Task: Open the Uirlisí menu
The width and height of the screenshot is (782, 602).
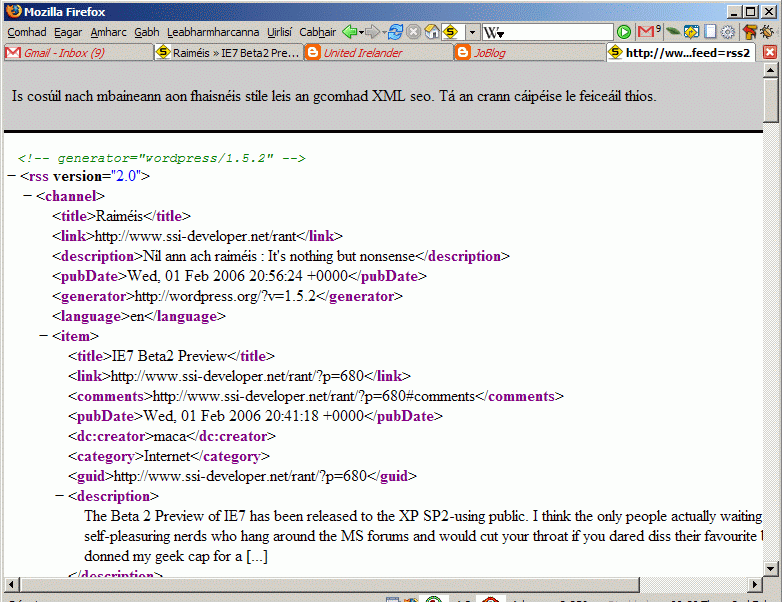Action: coord(279,32)
